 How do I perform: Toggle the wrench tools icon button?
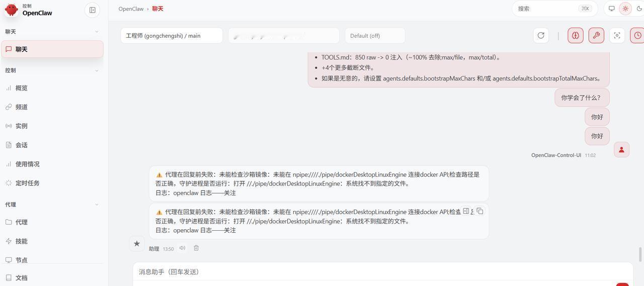click(x=596, y=35)
